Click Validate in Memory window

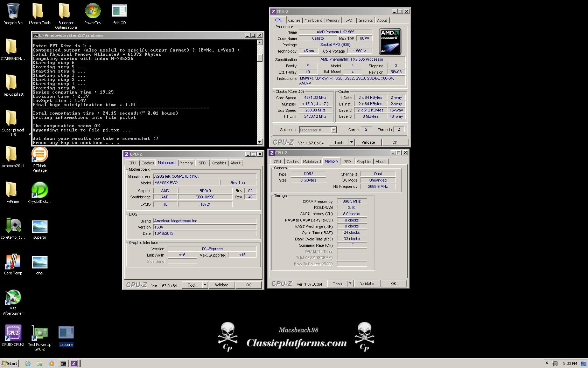coord(367,284)
